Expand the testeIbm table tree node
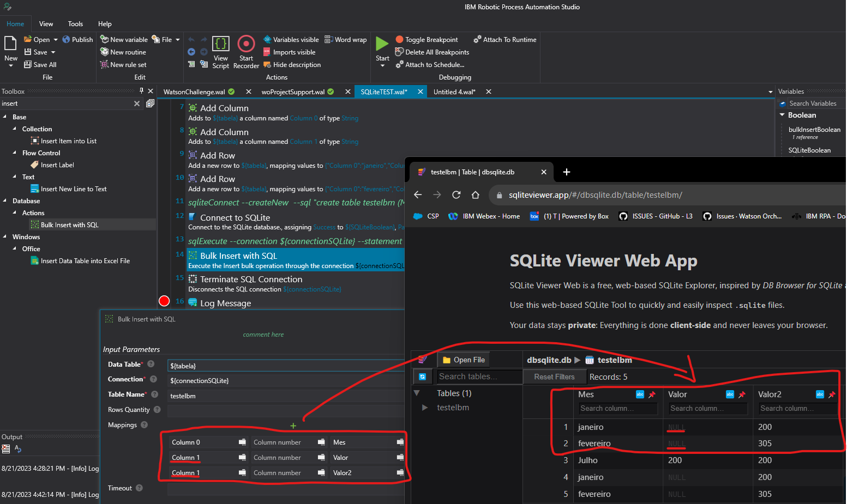 [x=425, y=408]
